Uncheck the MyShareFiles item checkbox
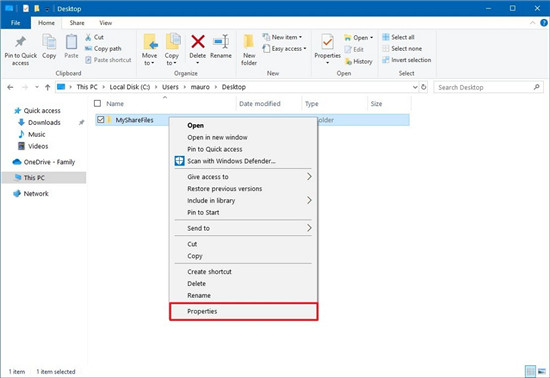This screenshot has height=378, width=550. point(101,120)
